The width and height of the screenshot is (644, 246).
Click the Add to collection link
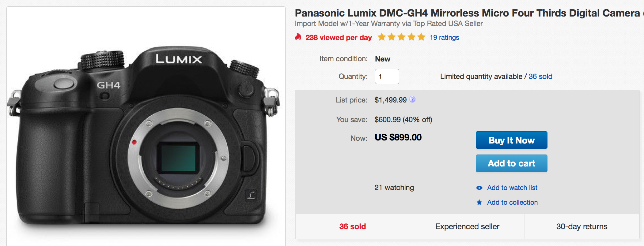512,202
